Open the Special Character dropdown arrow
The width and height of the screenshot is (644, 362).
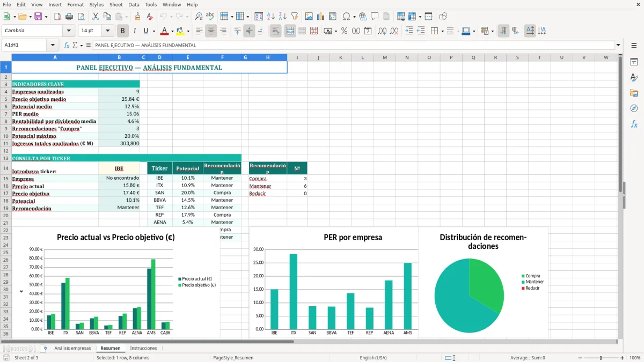tap(354, 17)
